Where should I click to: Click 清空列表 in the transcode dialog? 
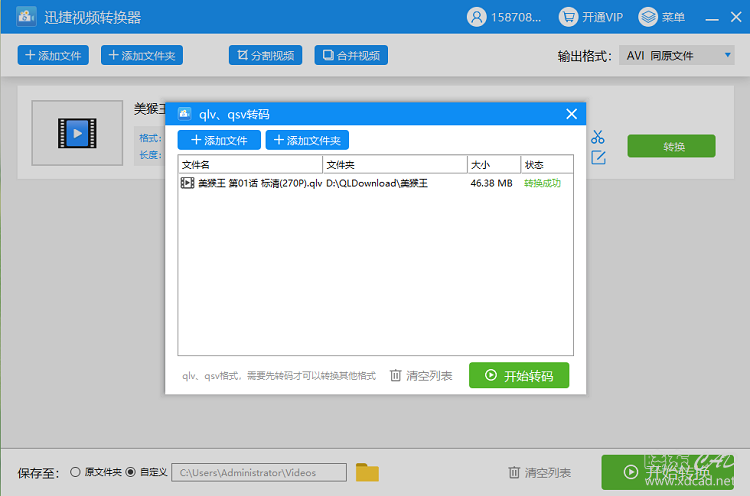[421, 375]
